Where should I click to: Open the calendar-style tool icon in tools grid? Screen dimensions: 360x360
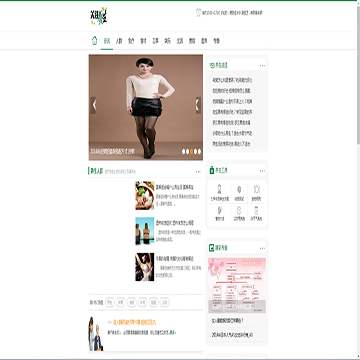(256, 210)
